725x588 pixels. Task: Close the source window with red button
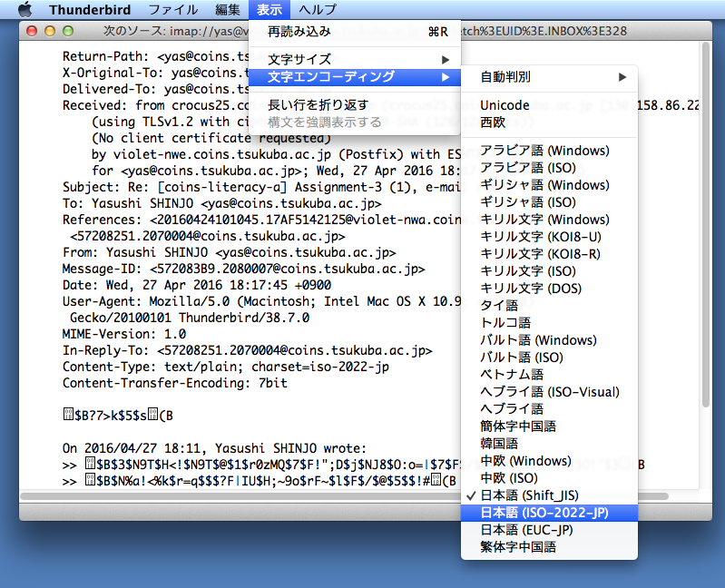32,31
